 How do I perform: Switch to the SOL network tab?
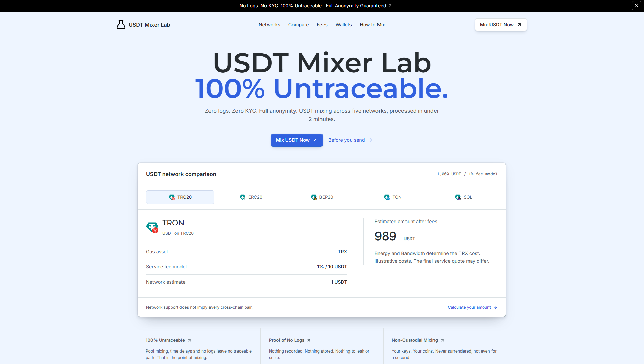tap(463, 197)
